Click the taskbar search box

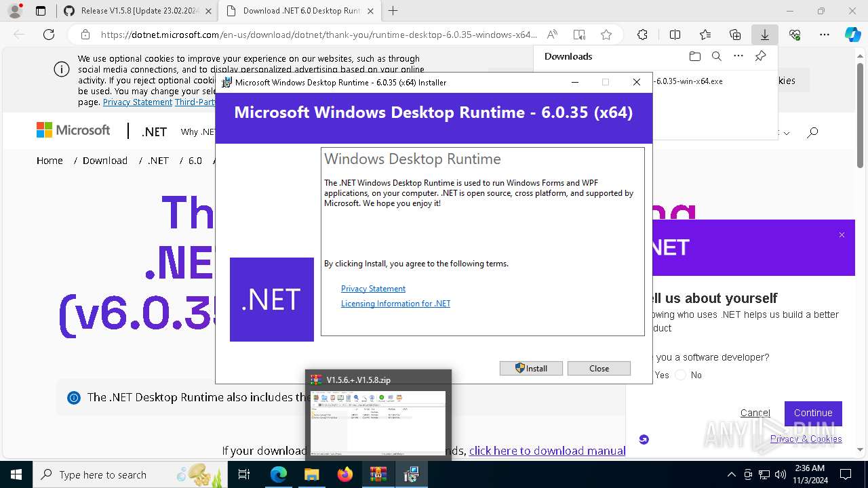point(130,474)
